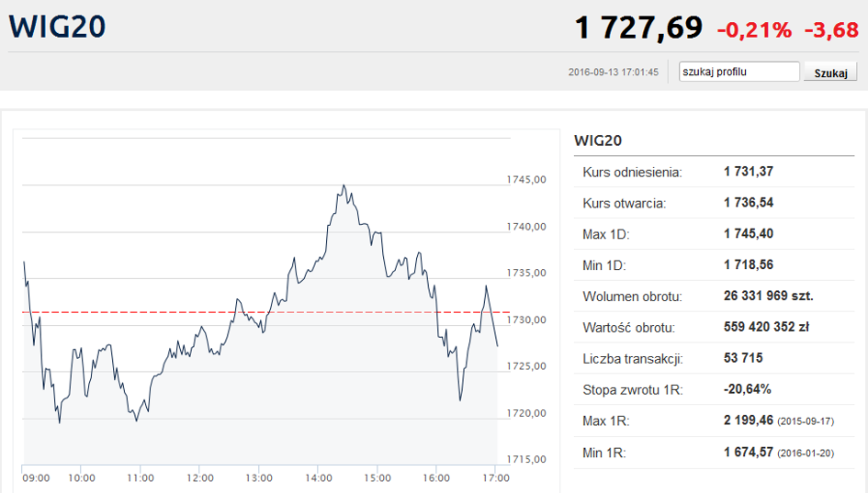Click the Wolumen obrotu row
The height and width of the screenshot is (493, 868).
click(x=714, y=296)
